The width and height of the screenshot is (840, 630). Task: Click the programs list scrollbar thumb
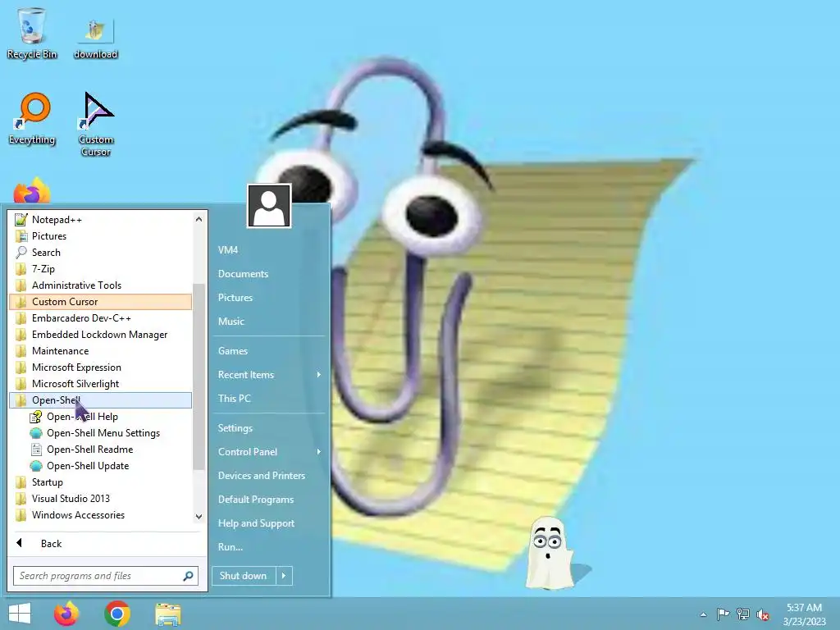pyautogui.click(x=199, y=377)
